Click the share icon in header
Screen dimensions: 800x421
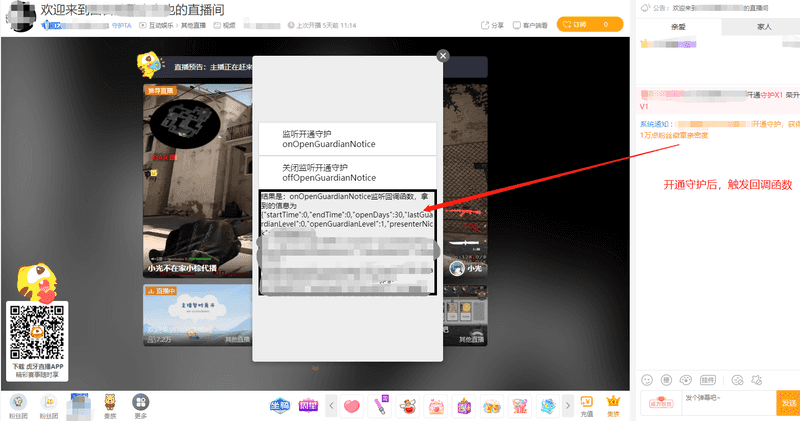coord(492,25)
